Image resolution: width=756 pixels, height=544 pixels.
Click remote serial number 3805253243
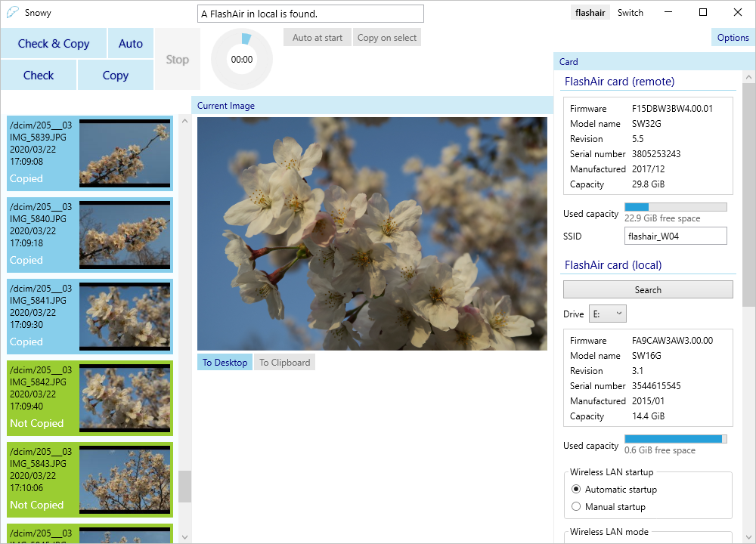(656, 153)
